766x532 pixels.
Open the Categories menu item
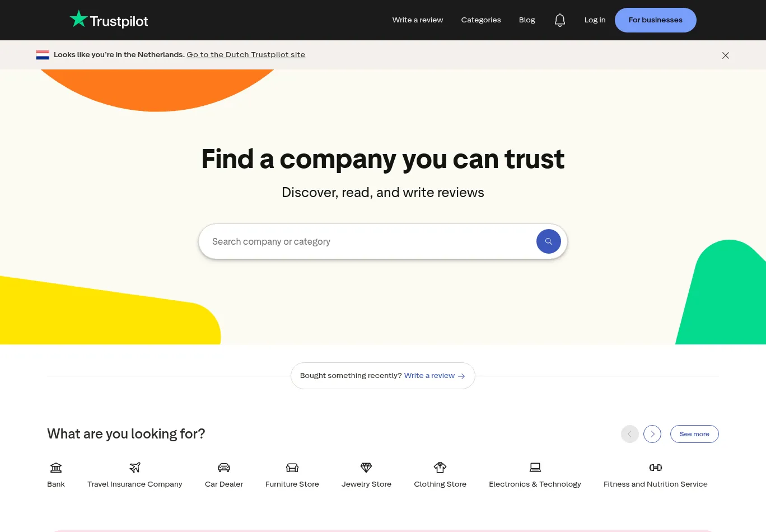click(481, 20)
